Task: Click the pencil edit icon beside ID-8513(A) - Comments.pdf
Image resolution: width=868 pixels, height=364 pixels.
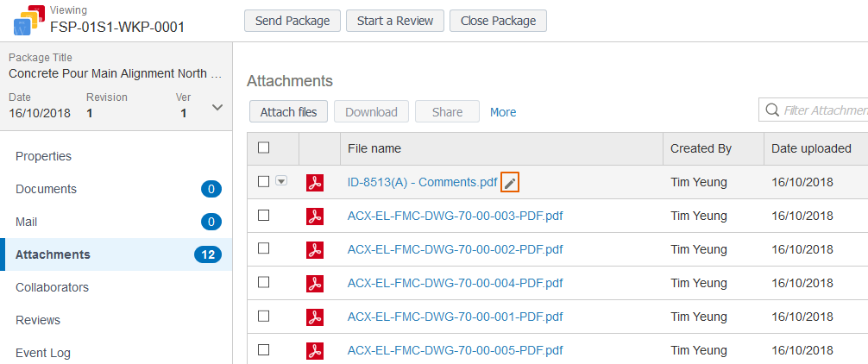Action: 510,183
